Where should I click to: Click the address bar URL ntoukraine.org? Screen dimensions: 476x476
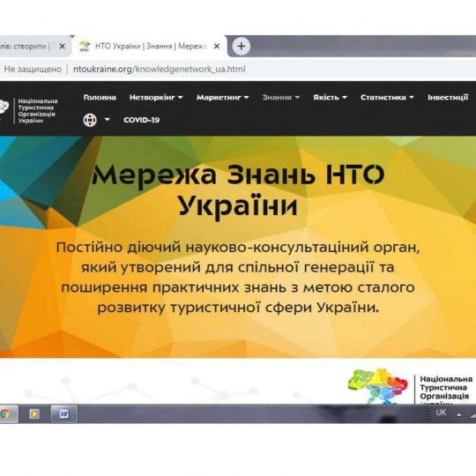pyautogui.click(x=159, y=70)
